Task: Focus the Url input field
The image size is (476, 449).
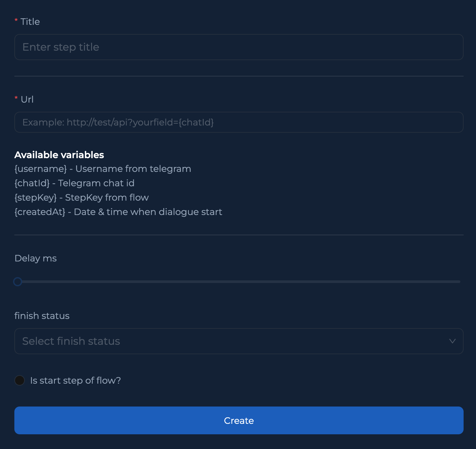Action: tap(239, 122)
